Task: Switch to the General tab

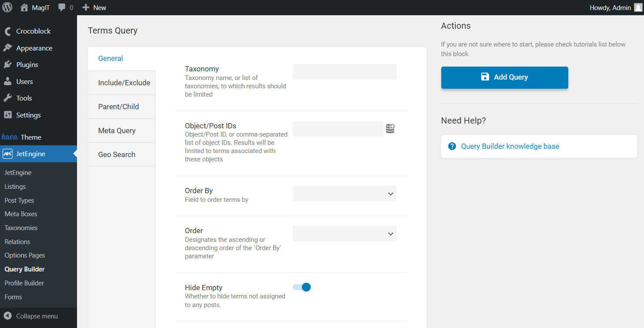Action: tap(121, 59)
